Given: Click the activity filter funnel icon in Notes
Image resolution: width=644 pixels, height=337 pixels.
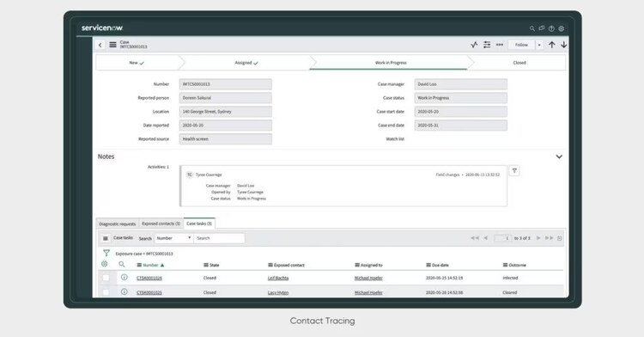Looking at the screenshot, I should click(x=514, y=170).
